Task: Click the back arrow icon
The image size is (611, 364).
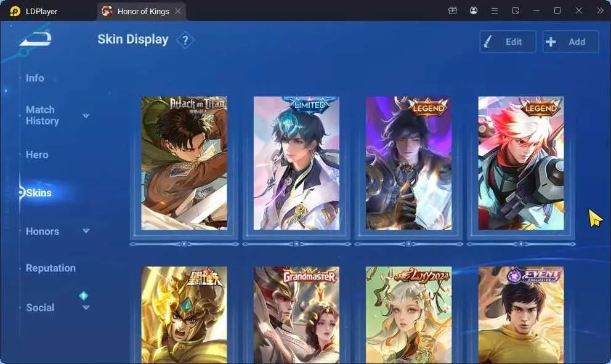Action: pyautogui.click(x=36, y=39)
